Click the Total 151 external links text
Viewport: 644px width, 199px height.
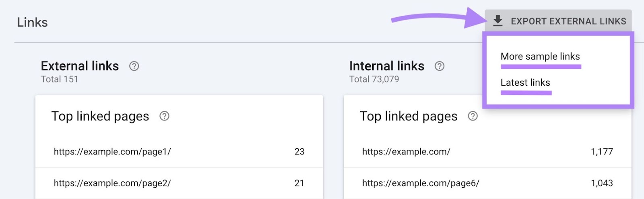60,79
